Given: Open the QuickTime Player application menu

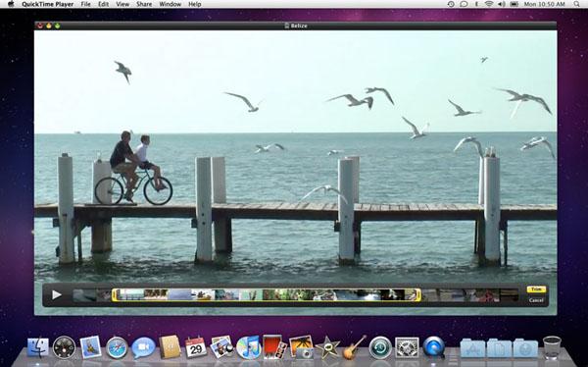Looking at the screenshot, I should point(48,4).
